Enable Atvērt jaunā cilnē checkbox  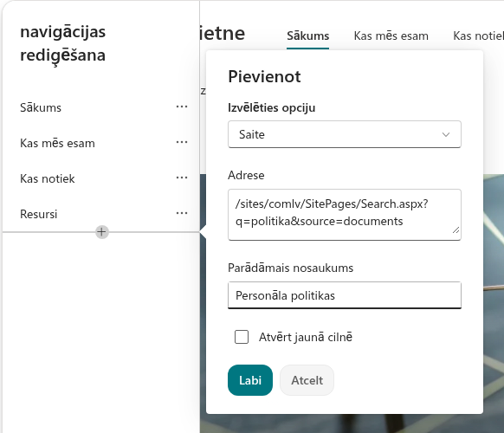242,337
